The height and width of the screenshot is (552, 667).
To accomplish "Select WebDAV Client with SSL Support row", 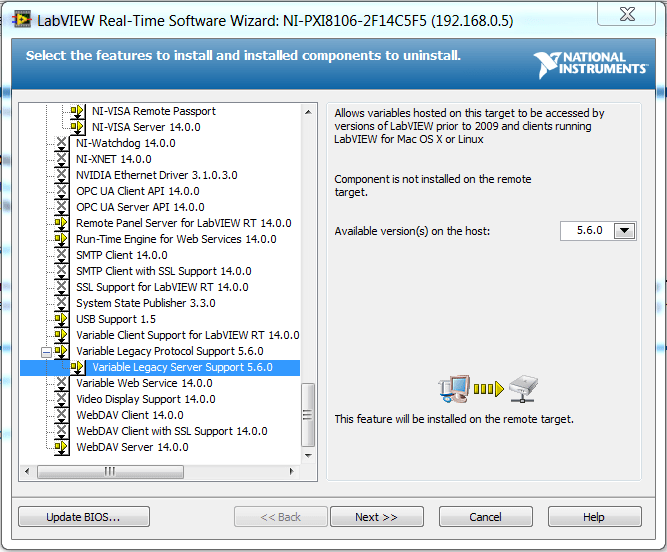I will pos(172,432).
